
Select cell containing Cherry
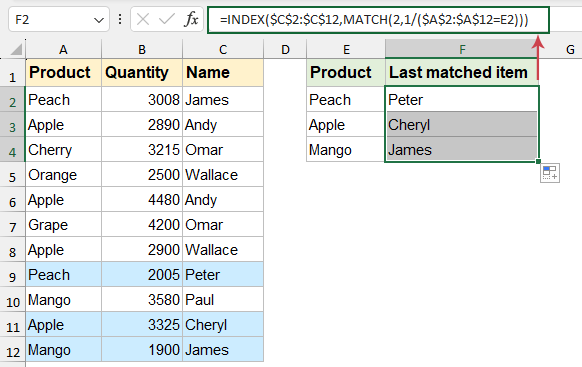point(63,150)
